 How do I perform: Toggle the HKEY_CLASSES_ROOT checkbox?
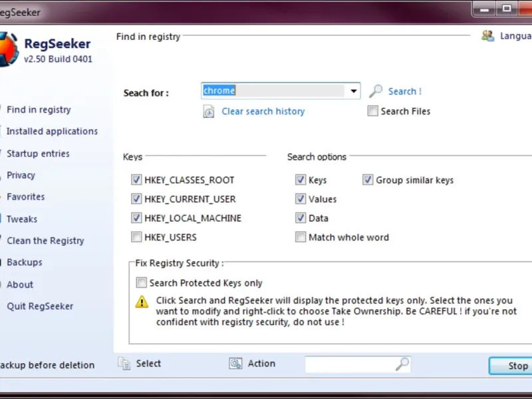(x=136, y=180)
